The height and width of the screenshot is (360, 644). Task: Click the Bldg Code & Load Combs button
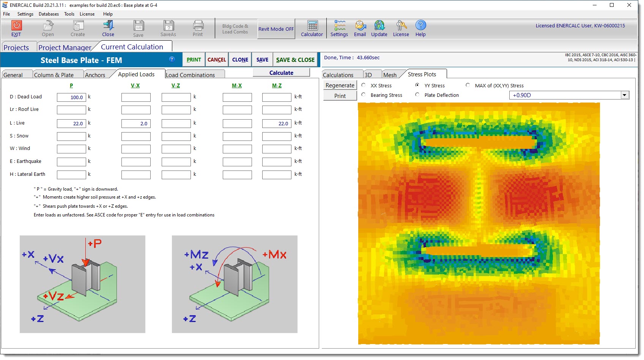point(235,29)
